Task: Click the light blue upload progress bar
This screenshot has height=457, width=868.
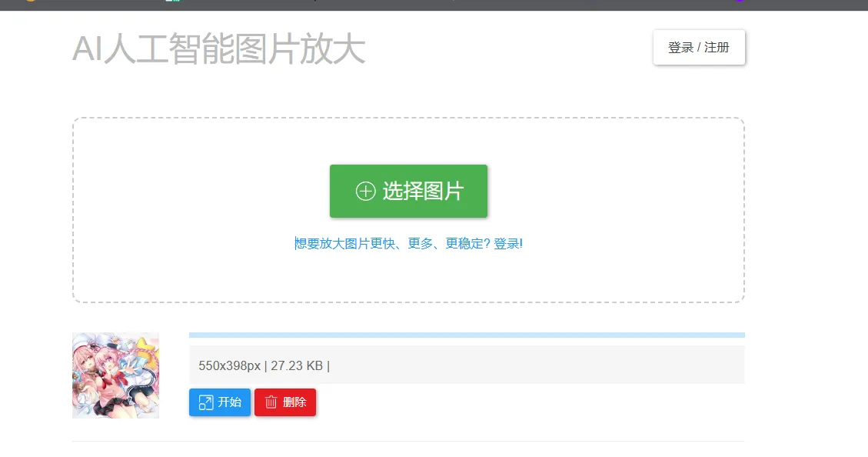Action: pyautogui.click(x=467, y=335)
